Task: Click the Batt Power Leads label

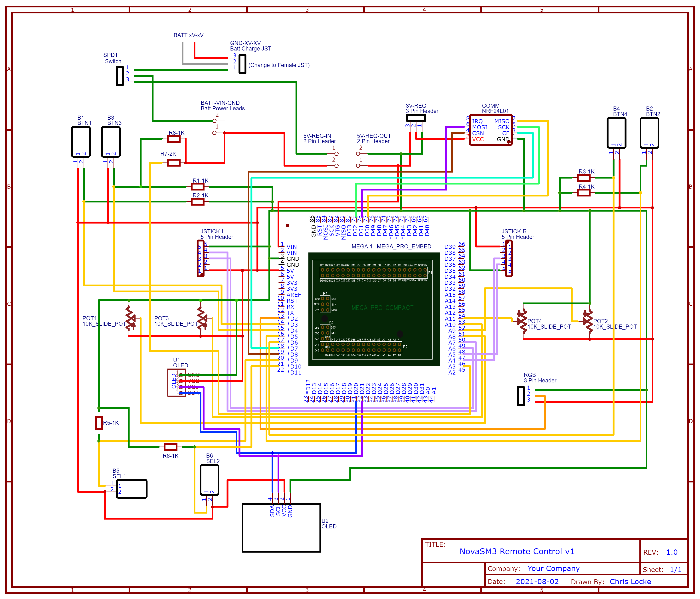Action: (x=223, y=108)
